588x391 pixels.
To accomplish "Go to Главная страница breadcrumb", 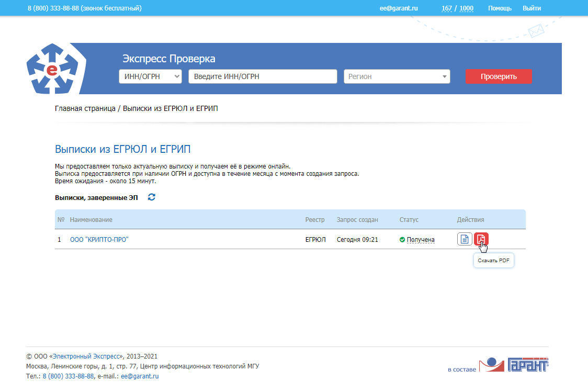I will (85, 108).
